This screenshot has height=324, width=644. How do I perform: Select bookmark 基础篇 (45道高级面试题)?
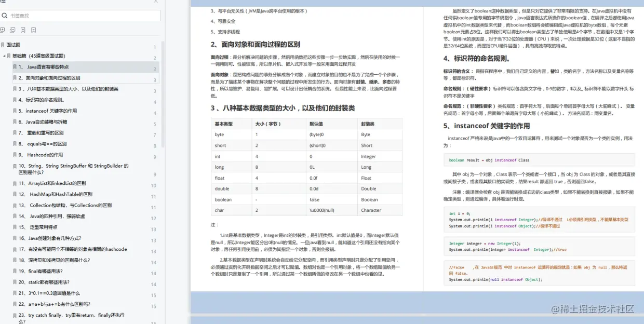tap(39, 56)
